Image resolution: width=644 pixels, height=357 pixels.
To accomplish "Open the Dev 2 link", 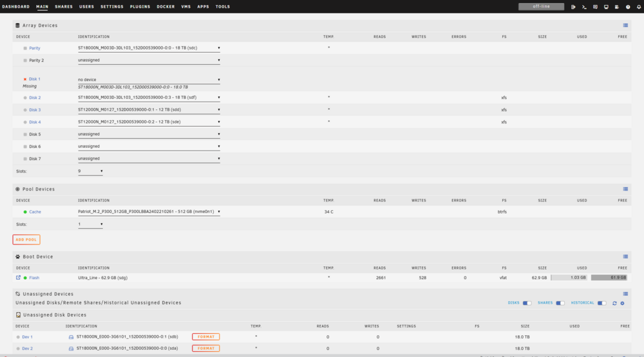I will pos(27,349).
